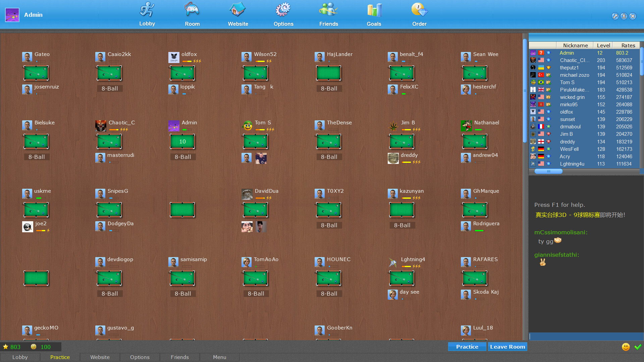The width and height of the screenshot is (644, 362).
Task: Select the table of Lghtning4 and day see
Action: click(402, 278)
